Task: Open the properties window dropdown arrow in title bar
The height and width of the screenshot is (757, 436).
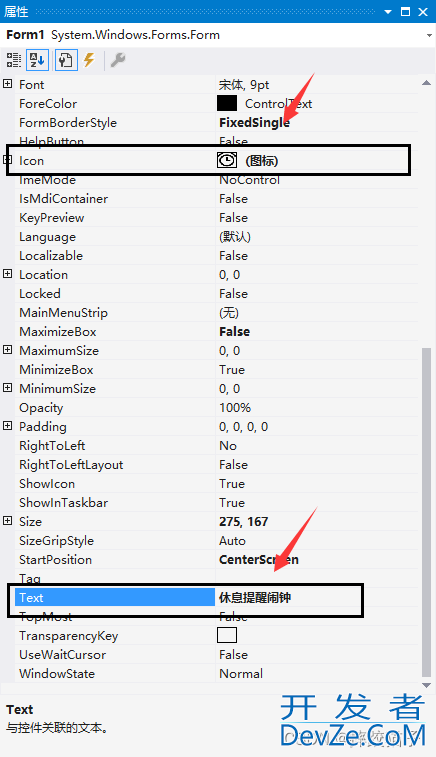Action: [x=388, y=12]
